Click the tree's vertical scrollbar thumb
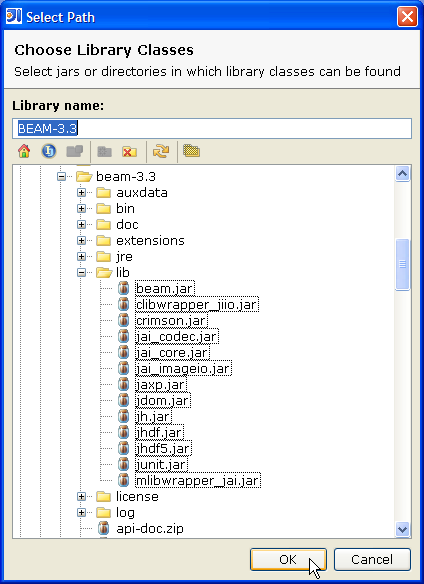Screen dimensions: 424x584 [x=402, y=264]
